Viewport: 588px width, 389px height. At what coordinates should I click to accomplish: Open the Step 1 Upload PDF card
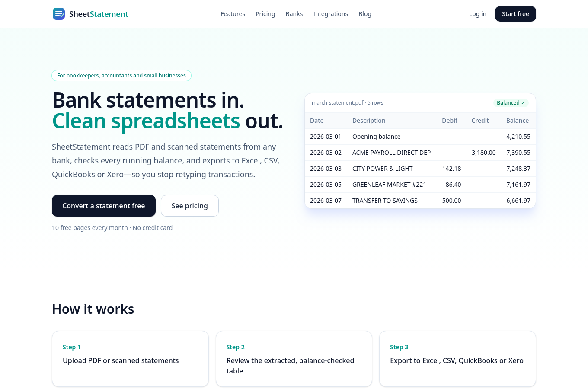coord(130,359)
